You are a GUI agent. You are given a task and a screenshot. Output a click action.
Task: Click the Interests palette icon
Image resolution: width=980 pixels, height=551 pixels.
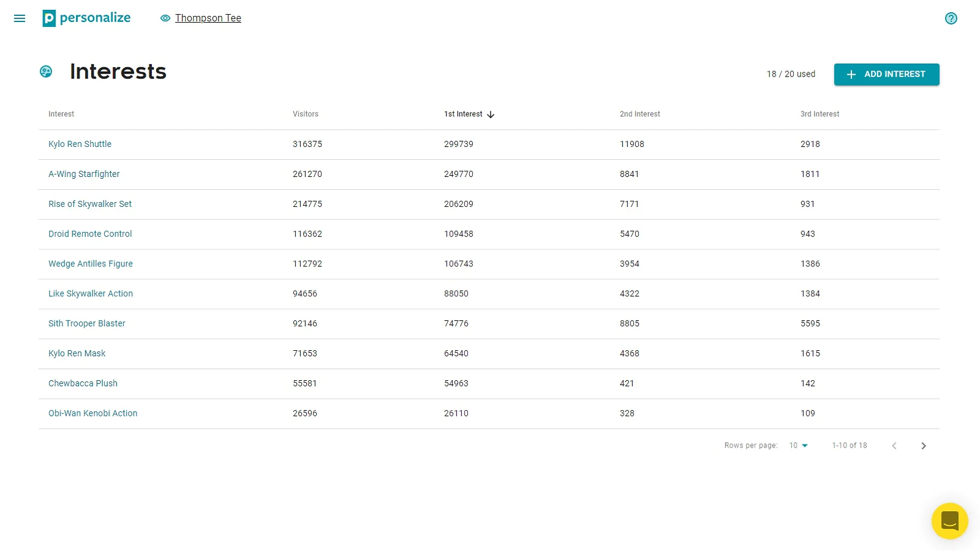(46, 72)
